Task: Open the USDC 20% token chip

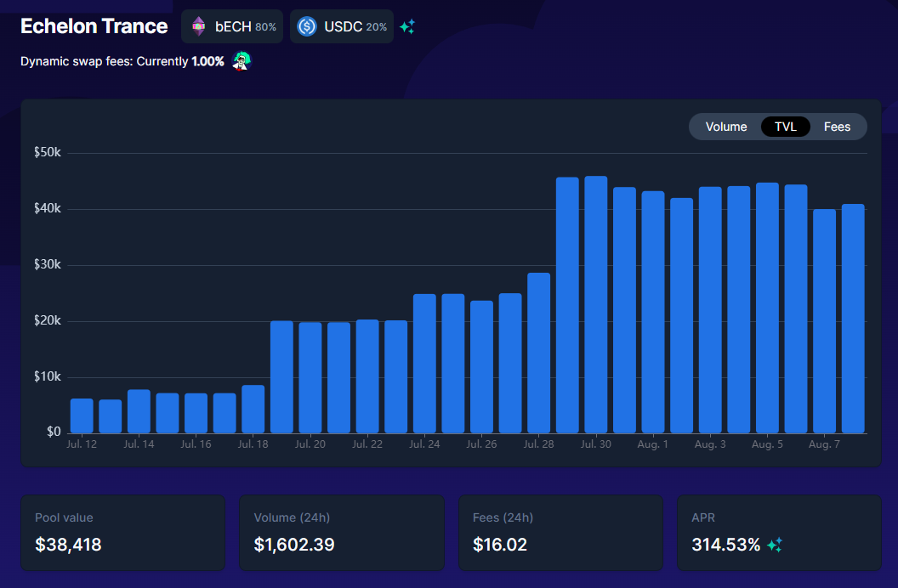Action: pyautogui.click(x=341, y=26)
